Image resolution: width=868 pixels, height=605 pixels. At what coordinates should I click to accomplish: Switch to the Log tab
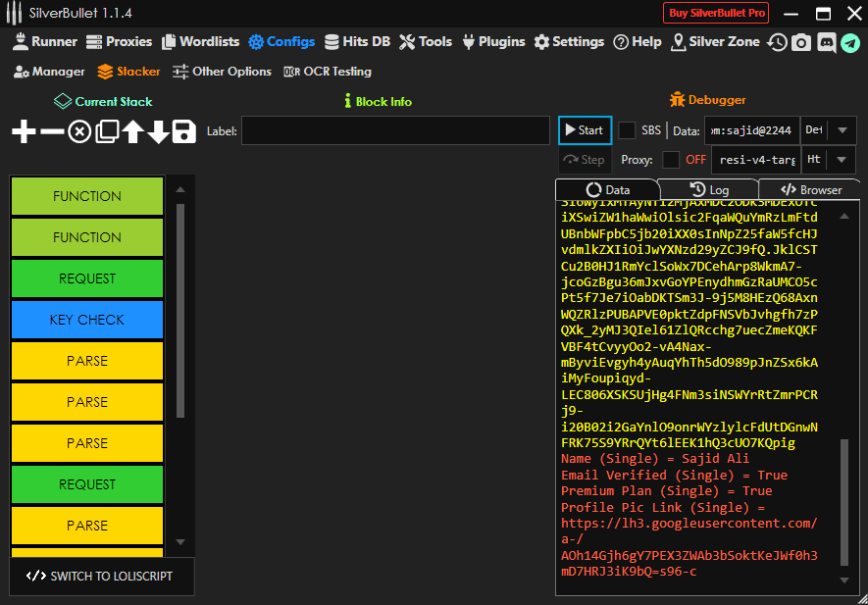[709, 190]
